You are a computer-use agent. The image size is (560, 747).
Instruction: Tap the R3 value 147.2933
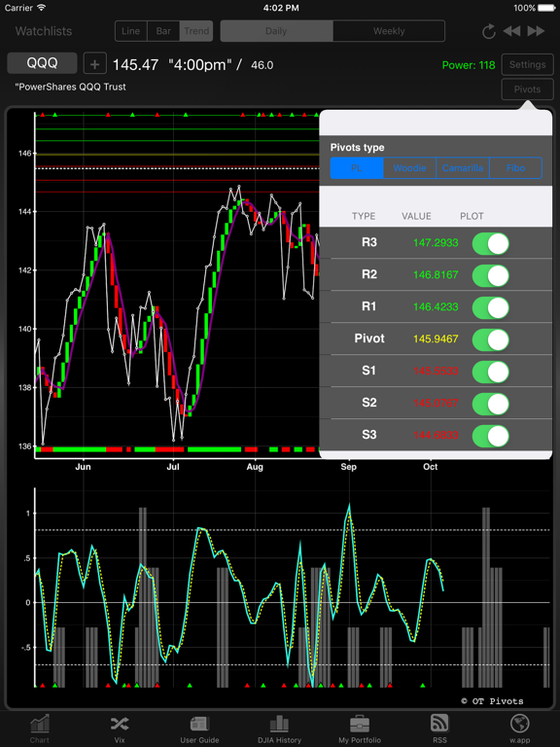tap(436, 243)
